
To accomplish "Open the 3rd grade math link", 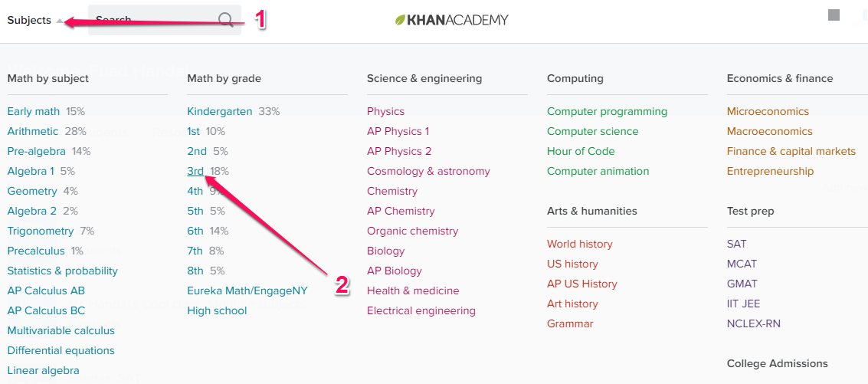I will [195, 171].
